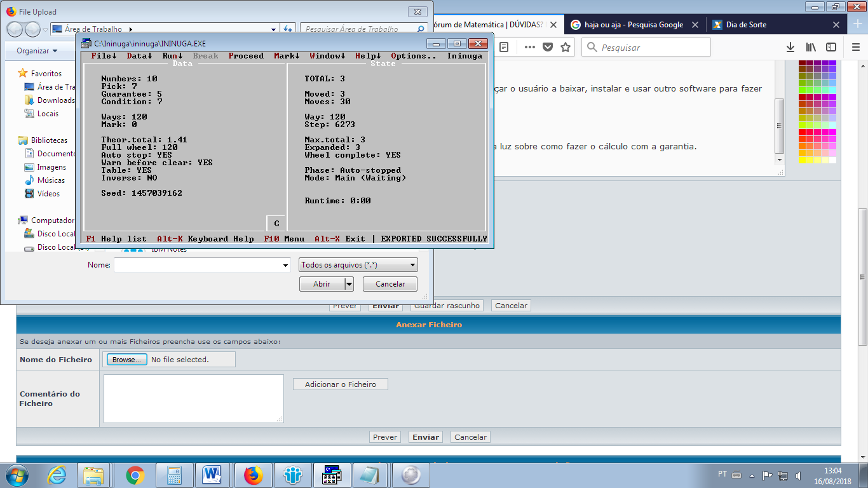Image resolution: width=868 pixels, height=488 pixels.
Task: Switch to 'haja ou aja - Pesquisa Google' tab
Action: pyautogui.click(x=634, y=25)
